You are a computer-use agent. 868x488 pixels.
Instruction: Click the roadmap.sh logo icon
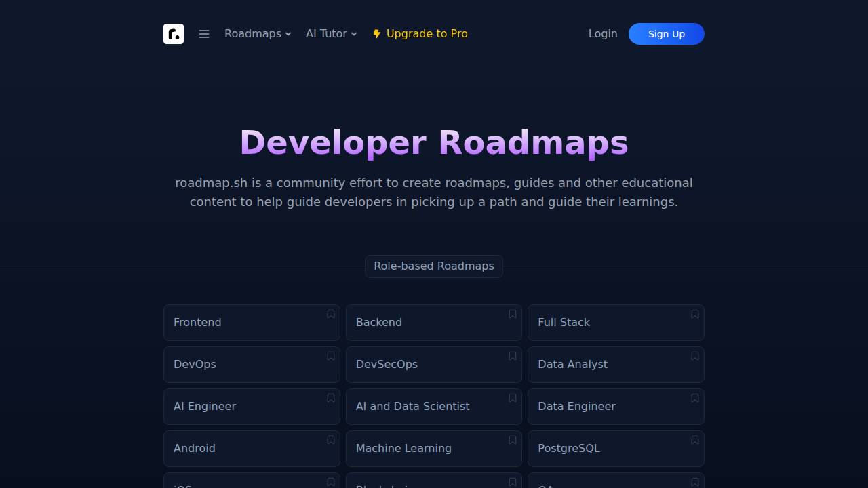pyautogui.click(x=174, y=34)
